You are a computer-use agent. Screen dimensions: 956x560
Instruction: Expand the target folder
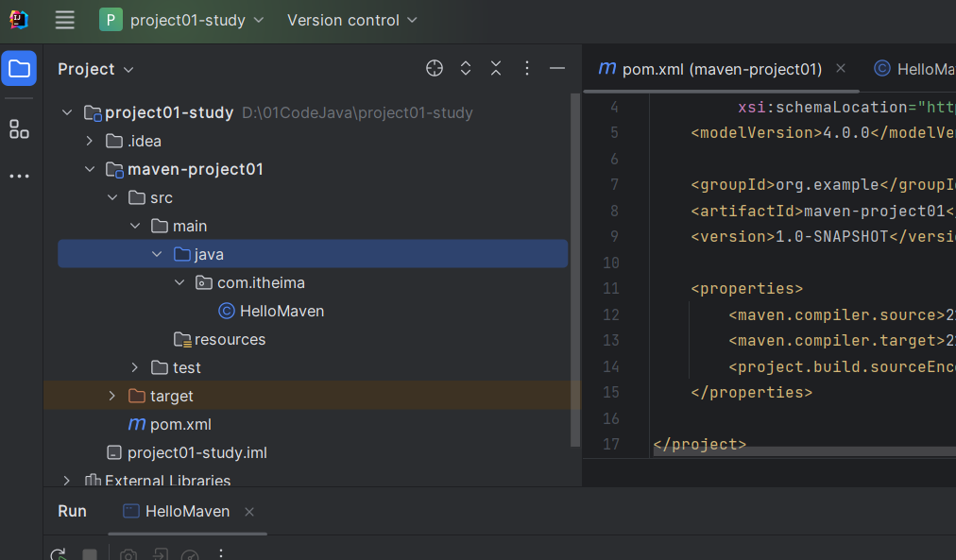pyautogui.click(x=112, y=396)
